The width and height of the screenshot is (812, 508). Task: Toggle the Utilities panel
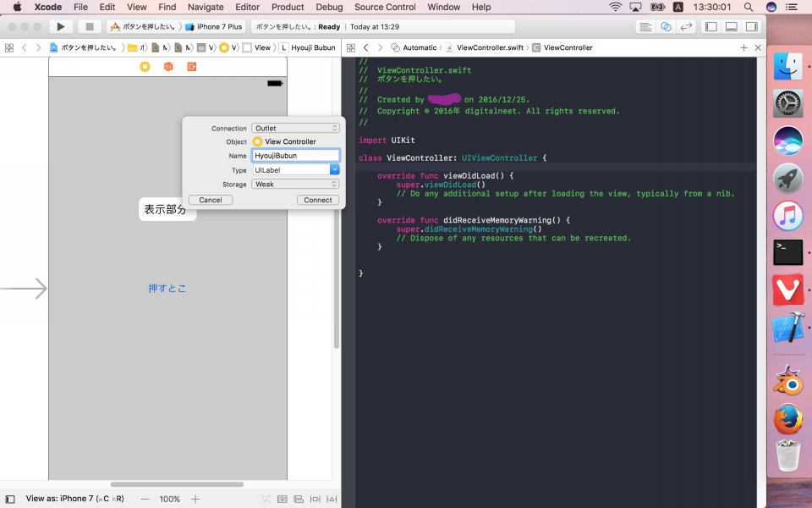[x=751, y=27]
